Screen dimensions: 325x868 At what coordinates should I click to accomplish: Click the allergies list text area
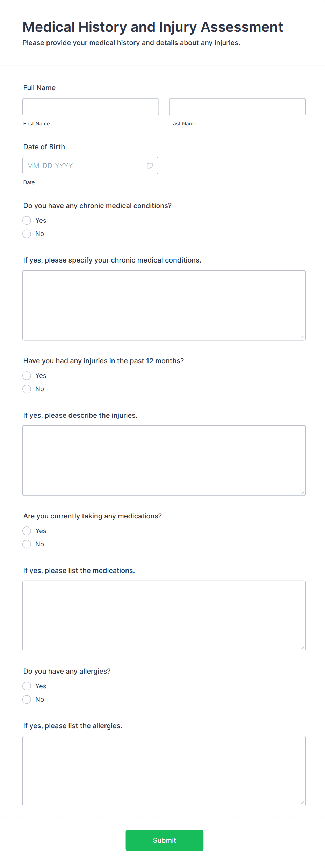click(x=164, y=769)
